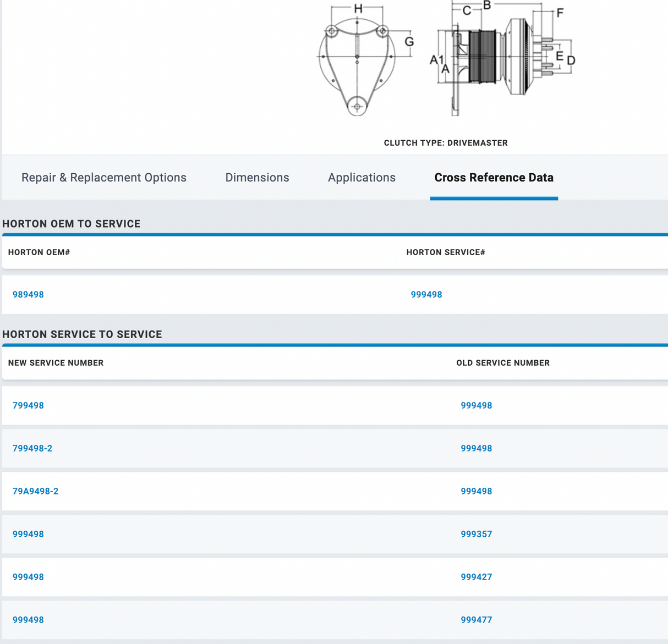The image size is (668, 644).
Task: Click the Cross Reference Data tab
Action: click(x=494, y=178)
